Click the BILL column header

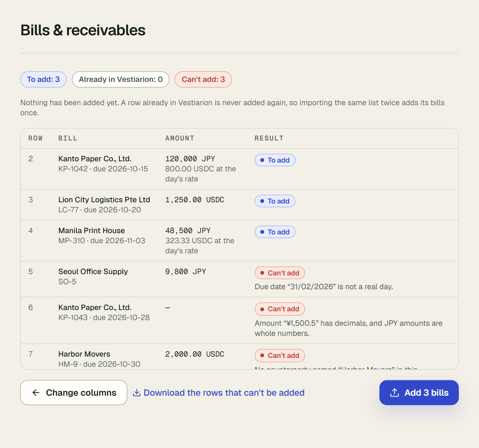click(68, 138)
